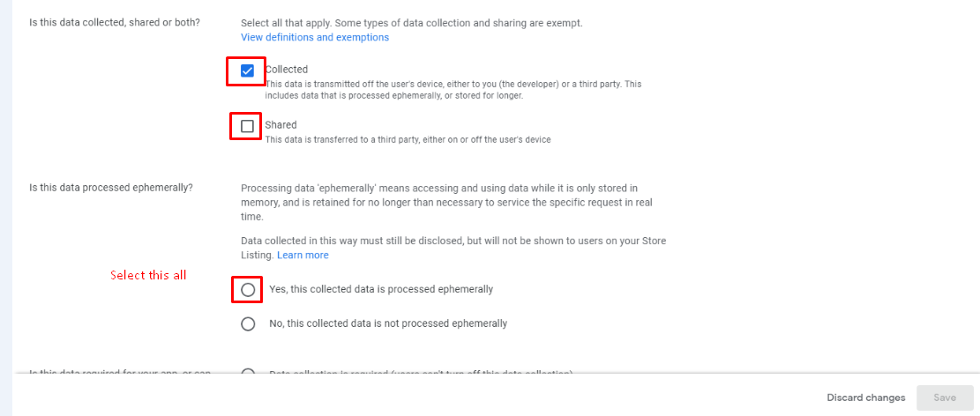Click the Save button

pos(945,397)
